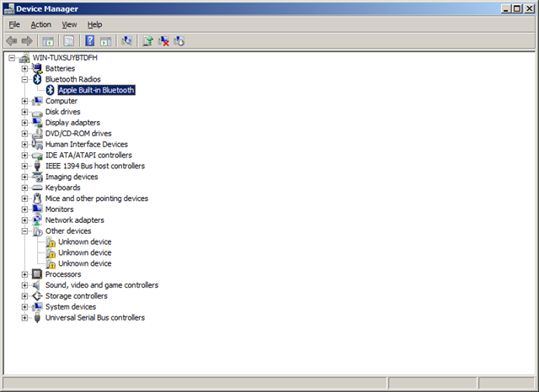Collapse the Bluetooth Radios node

24,79
